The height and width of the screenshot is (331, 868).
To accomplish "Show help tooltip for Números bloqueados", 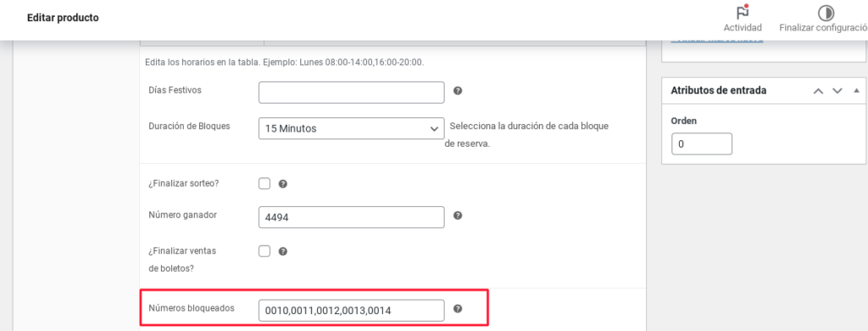I will click(457, 309).
